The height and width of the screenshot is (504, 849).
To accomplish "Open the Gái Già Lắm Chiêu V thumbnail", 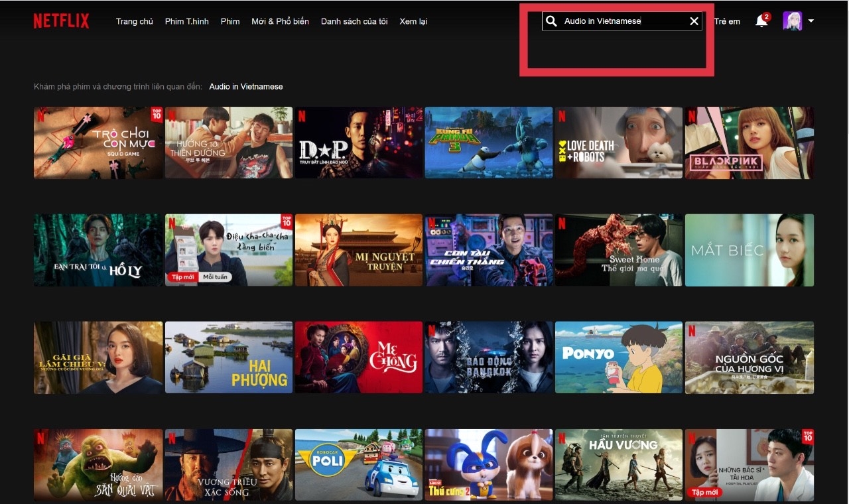I will tap(98, 357).
